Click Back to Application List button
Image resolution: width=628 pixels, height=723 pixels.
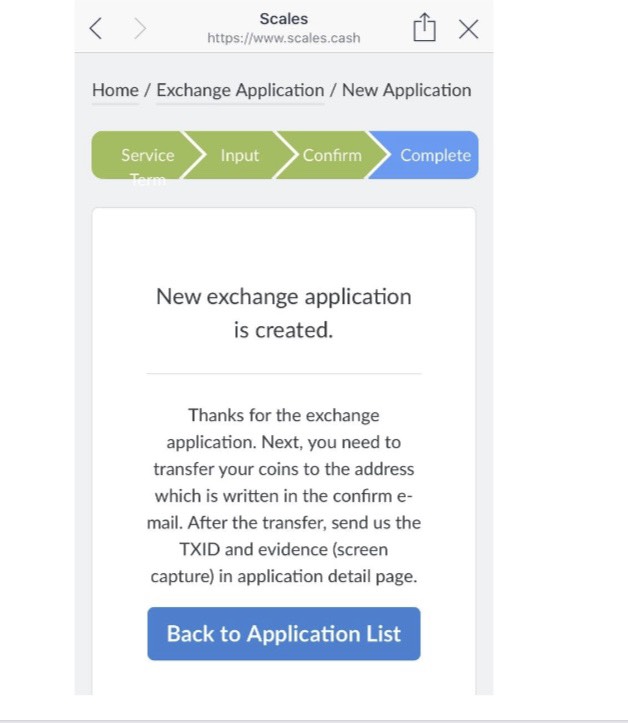point(284,634)
